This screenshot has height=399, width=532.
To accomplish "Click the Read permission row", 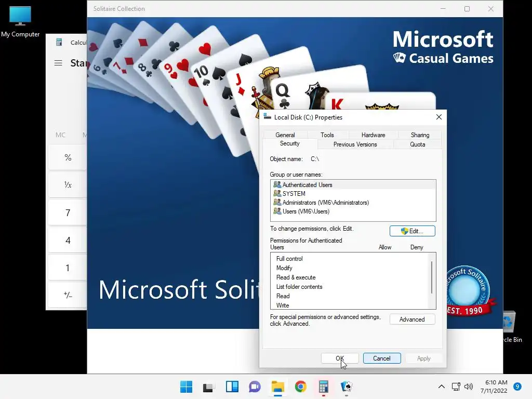I will (x=351, y=296).
